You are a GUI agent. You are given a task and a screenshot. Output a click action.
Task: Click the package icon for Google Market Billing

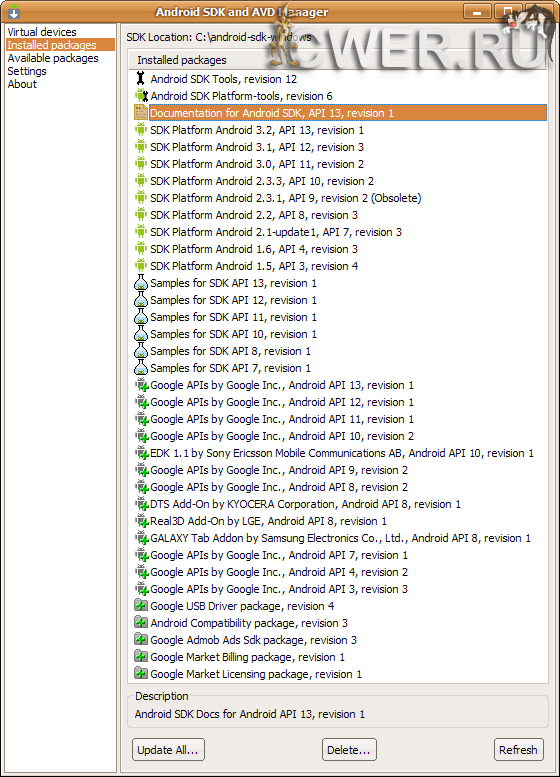(141, 657)
